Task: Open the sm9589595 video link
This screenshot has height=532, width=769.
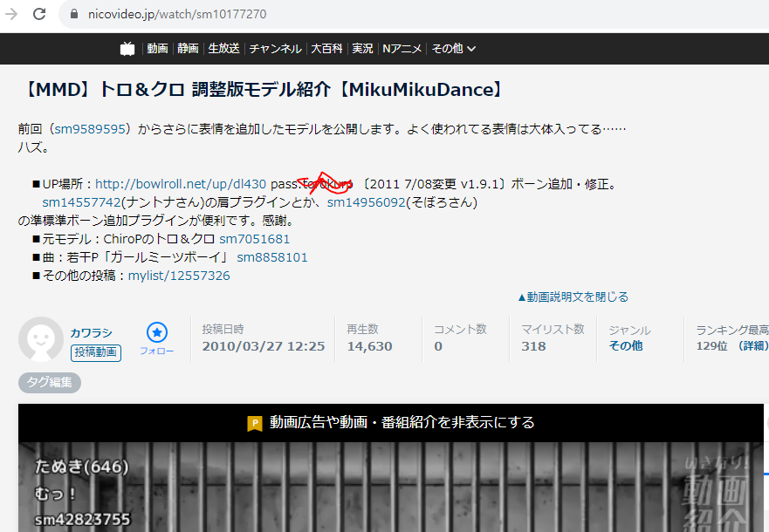Action: click(x=90, y=129)
